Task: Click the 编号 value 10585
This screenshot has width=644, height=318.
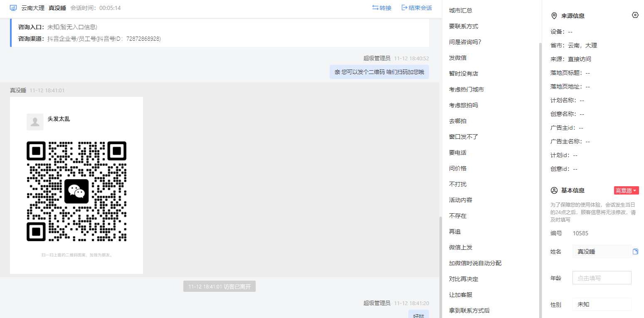Action: pyautogui.click(x=580, y=233)
